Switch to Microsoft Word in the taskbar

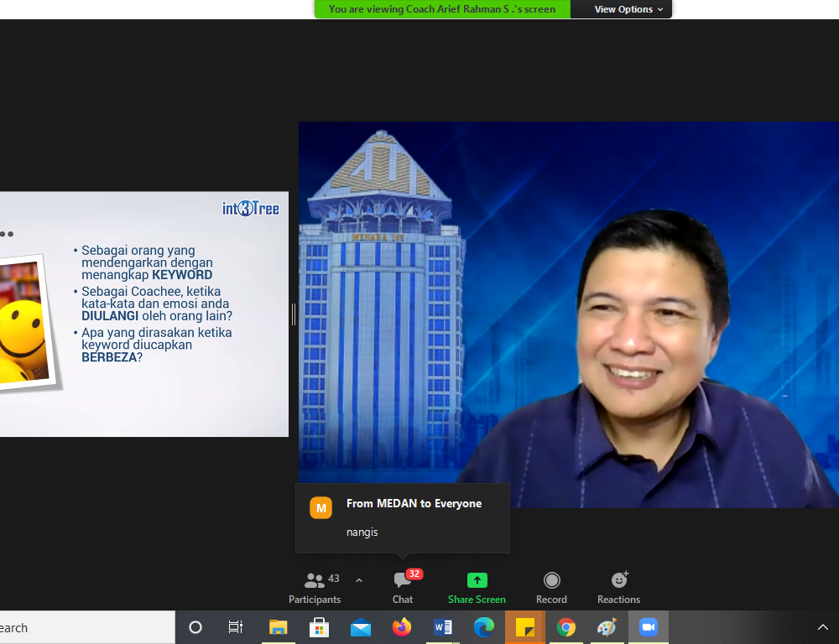tap(443, 627)
